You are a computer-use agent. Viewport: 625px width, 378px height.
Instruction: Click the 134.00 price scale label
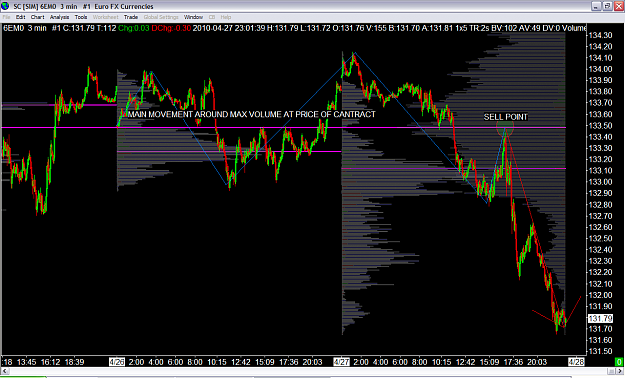click(x=600, y=69)
